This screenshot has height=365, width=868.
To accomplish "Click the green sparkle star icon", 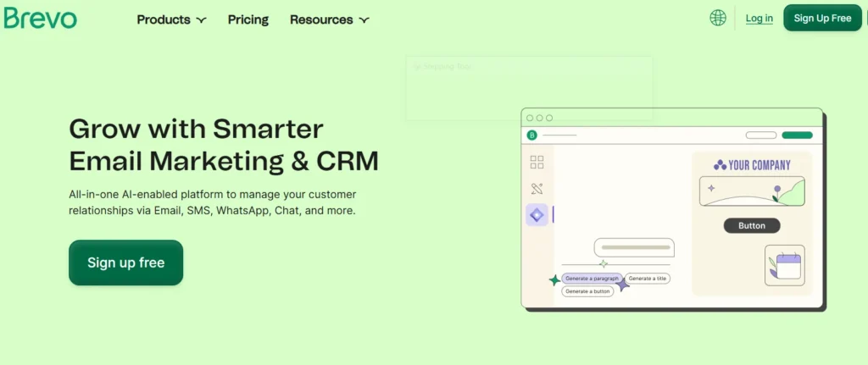I will point(554,280).
